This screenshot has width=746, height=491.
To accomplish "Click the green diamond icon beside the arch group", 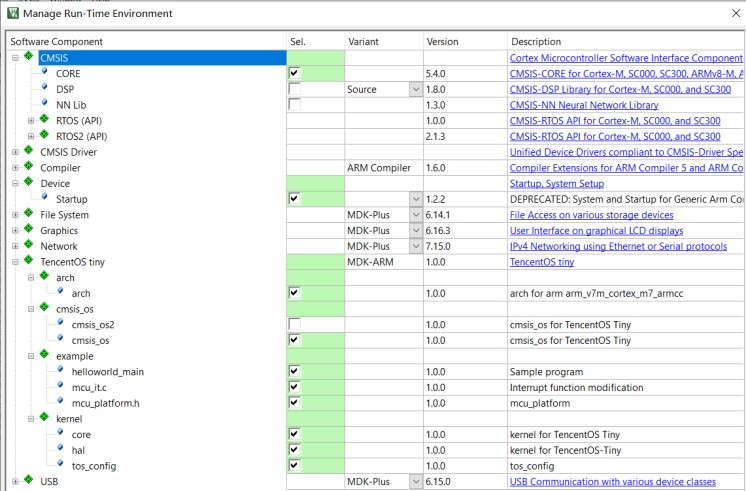I will [x=44, y=276].
